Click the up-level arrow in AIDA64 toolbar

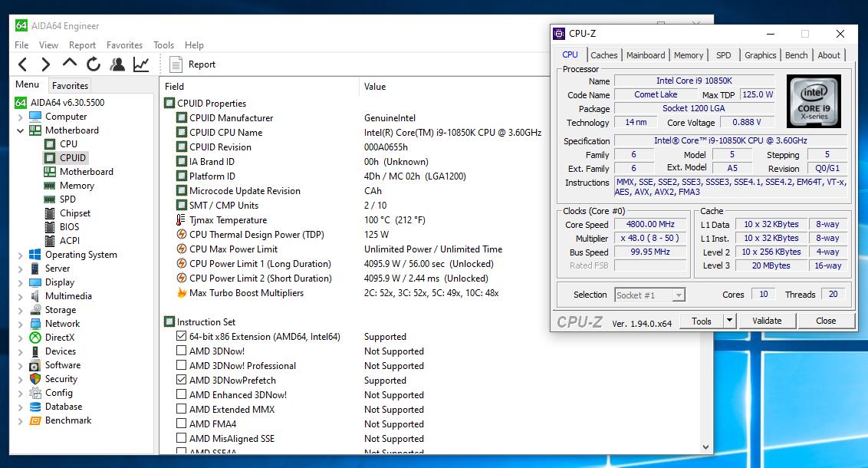pos(70,63)
